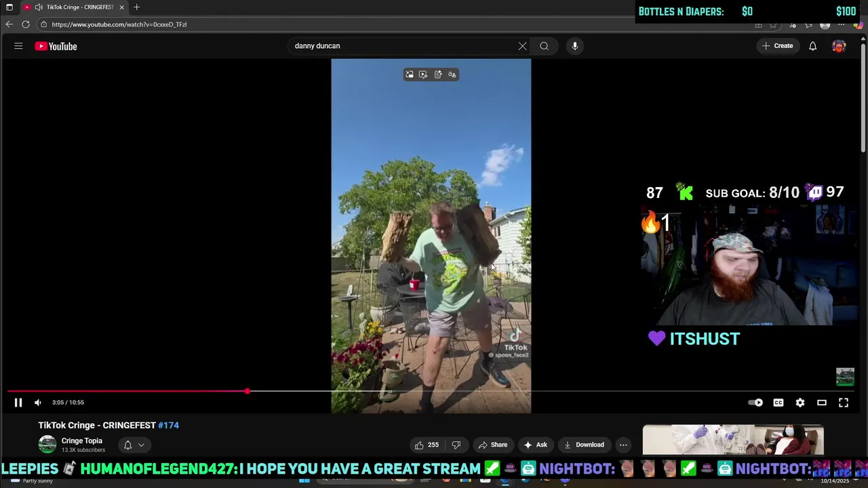The height and width of the screenshot is (488, 868).
Task: Open the Create menu
Action: (x=777, y=46)
